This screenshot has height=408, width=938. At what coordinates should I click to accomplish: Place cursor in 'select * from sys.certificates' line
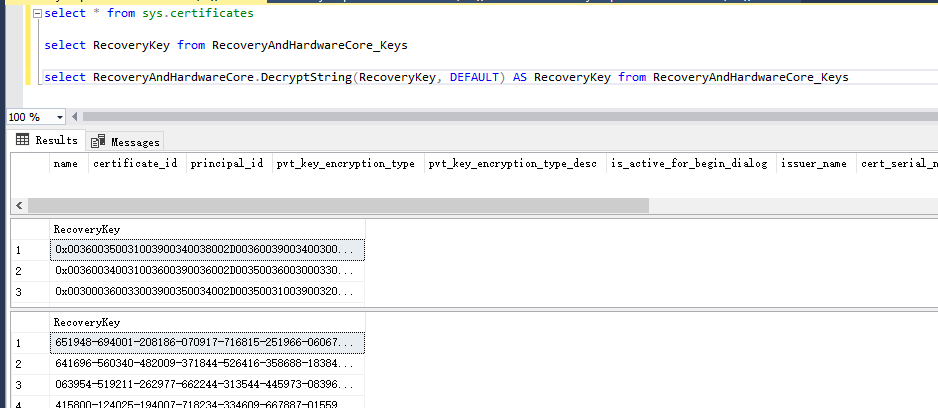pyautogui.click(x=149, y=13)
